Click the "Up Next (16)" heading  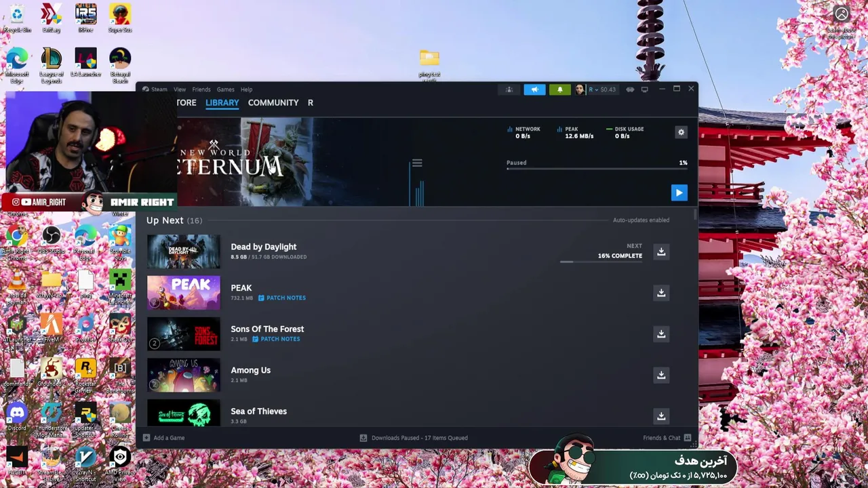tap(174, 220)
